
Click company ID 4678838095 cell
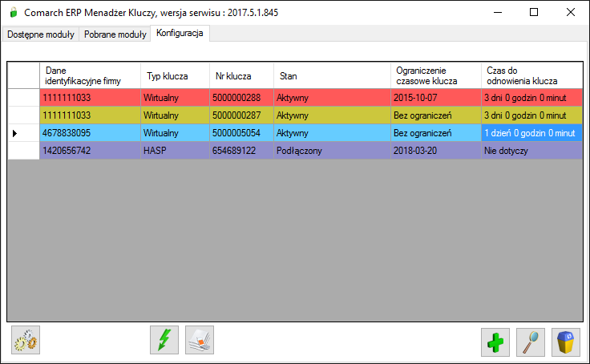90,133
